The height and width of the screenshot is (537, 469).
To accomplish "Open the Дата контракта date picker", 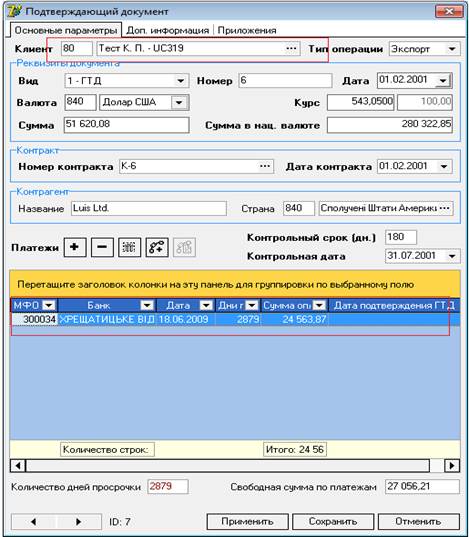I will tap(444, 167).
